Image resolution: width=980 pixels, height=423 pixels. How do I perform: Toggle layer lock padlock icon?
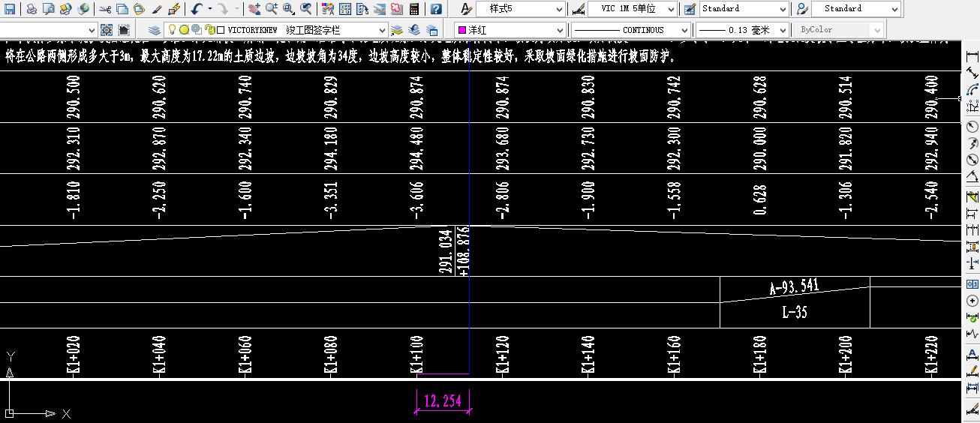pos(209,30)
